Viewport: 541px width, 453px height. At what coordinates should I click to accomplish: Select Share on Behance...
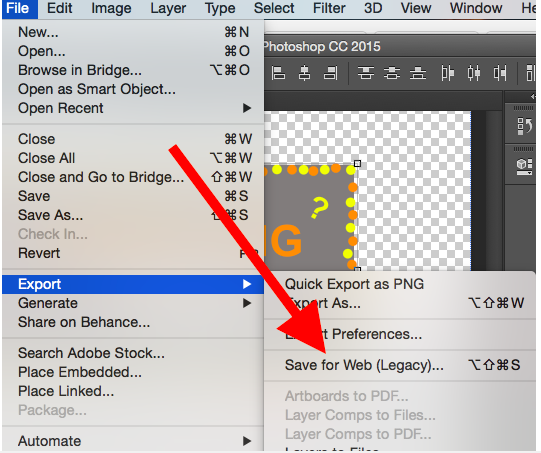133,322
